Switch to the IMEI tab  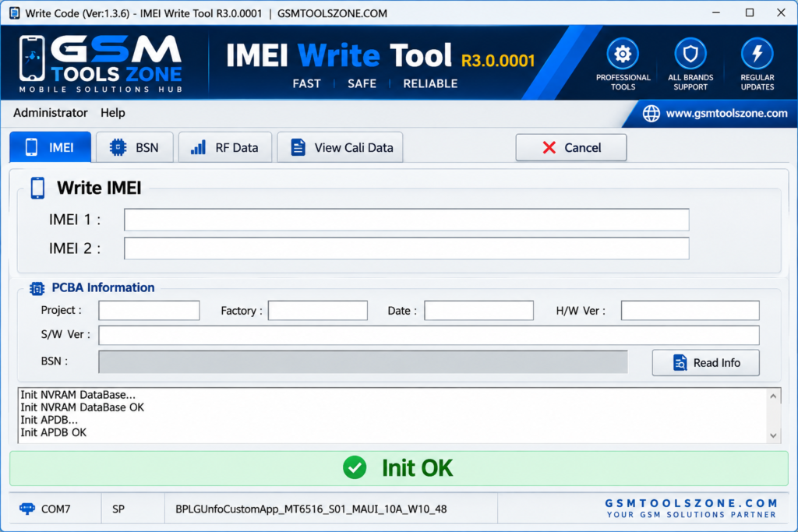[x=51, y=147]
